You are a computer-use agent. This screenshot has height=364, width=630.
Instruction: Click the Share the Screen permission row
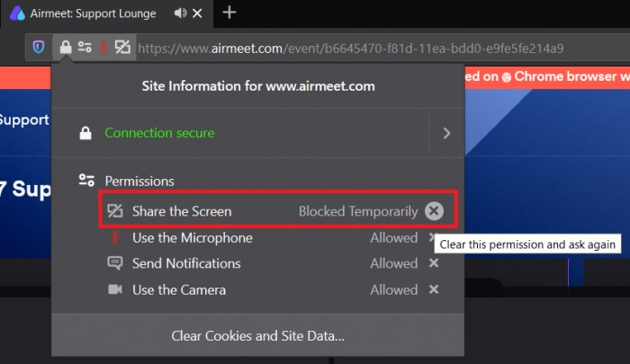278,210
